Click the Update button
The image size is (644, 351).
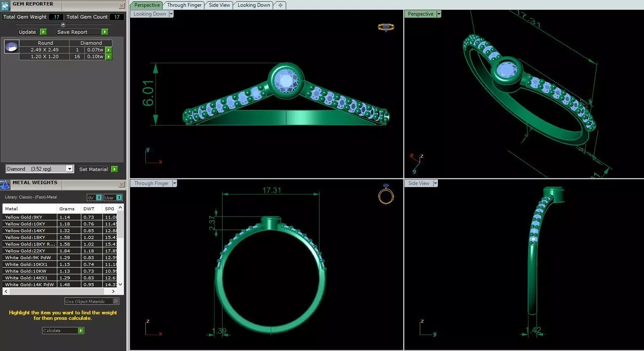coord(29,32)
